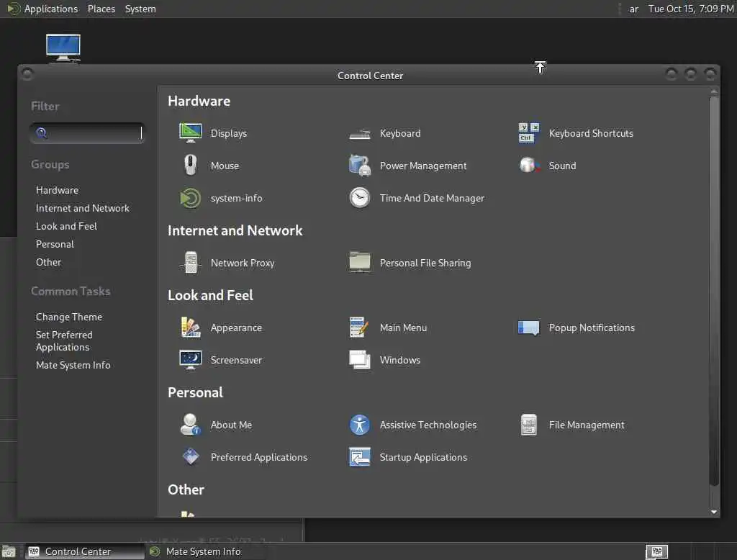
Task: Open the Windows preferences icon
Action: pos(360,360)
